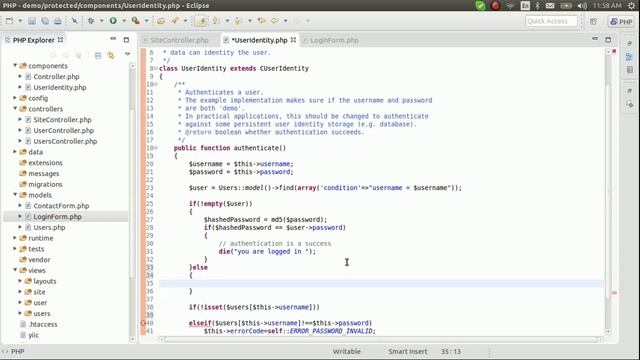The width and height of the screenshot is (640, 360).
Task: Collapse the views folder
Action: tap(15, 270)
